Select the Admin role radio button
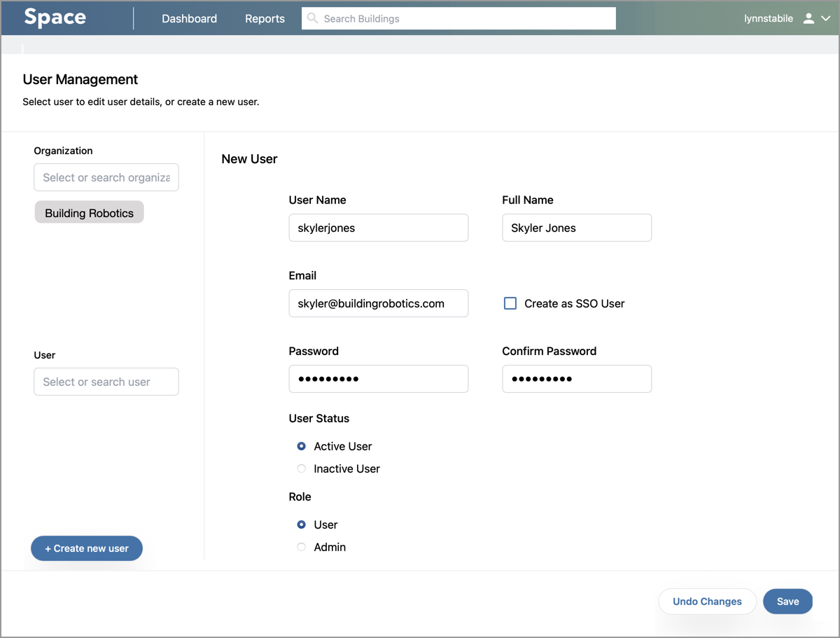This screenshot has width=840, height=638. (x=301, y=547)
